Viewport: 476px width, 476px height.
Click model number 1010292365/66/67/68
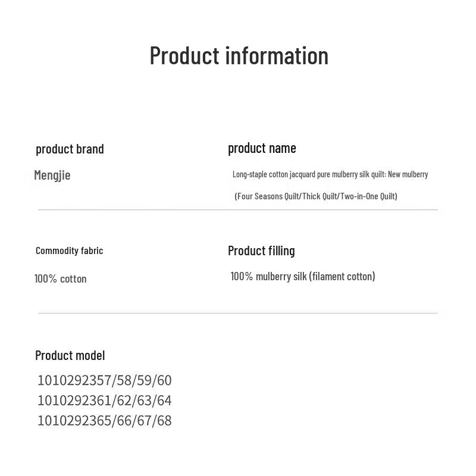tap(104, 421)
